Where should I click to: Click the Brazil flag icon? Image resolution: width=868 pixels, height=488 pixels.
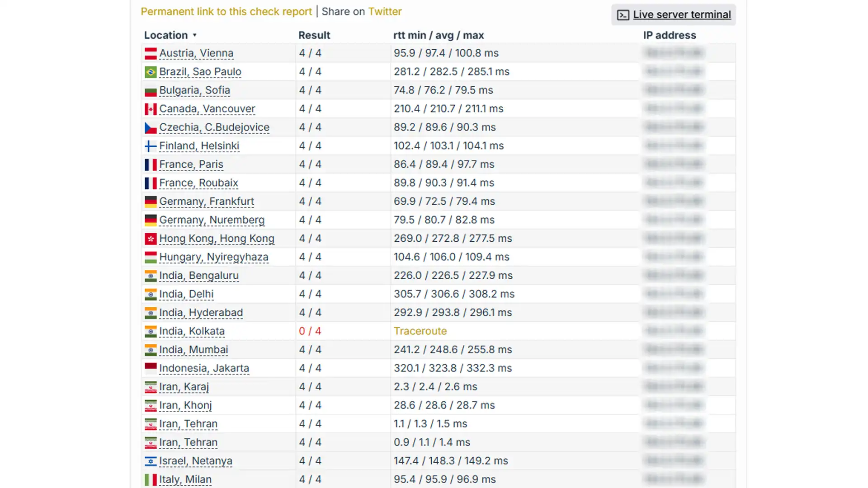pos(151,72)
